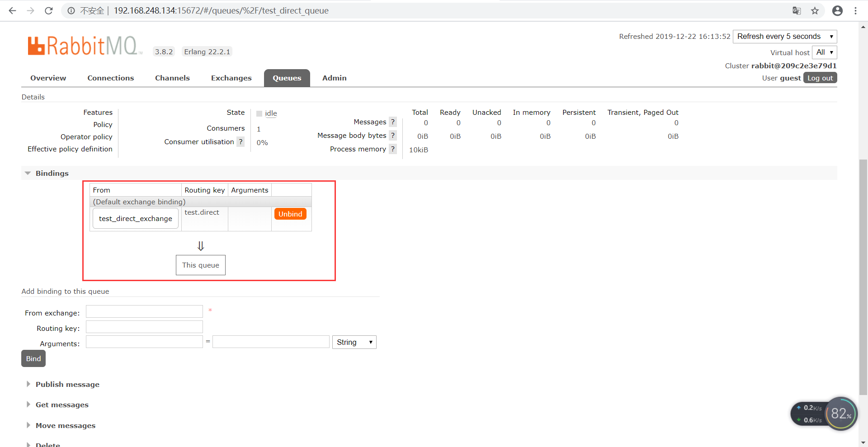Click the Details section heading

(33, 97)
